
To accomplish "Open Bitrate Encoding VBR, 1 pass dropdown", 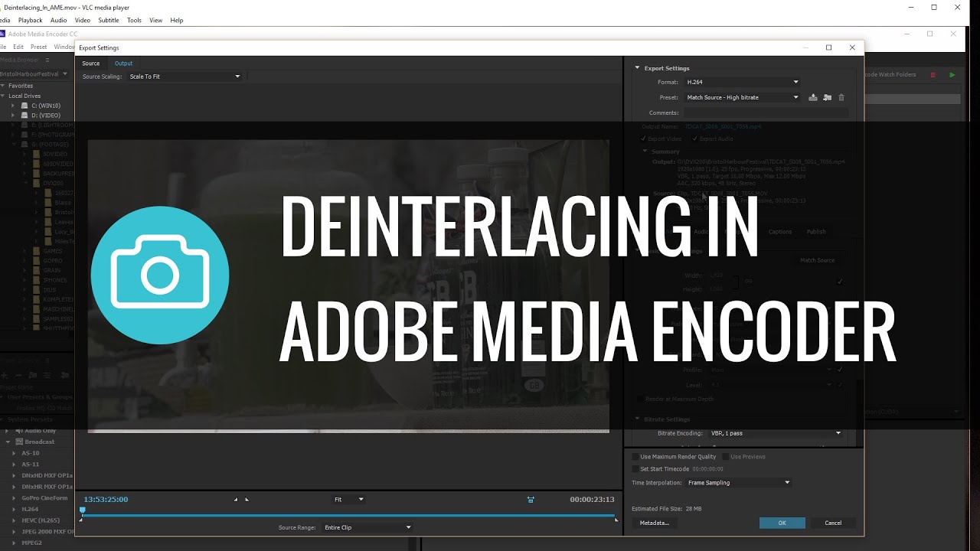I will pyautogui.click(x=775, y=433).
